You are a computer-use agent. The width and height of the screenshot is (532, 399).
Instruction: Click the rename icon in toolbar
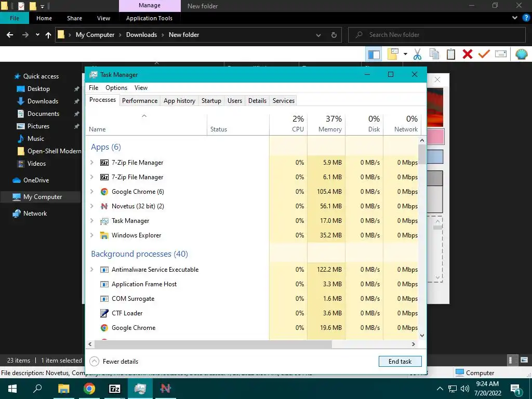coord(501,54)
